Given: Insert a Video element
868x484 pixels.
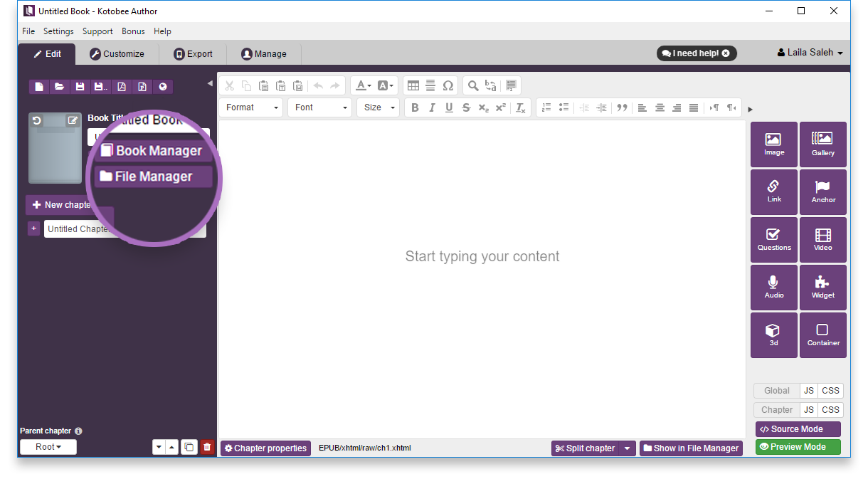Looking at the screenshot, I should (x=822, y=240).
